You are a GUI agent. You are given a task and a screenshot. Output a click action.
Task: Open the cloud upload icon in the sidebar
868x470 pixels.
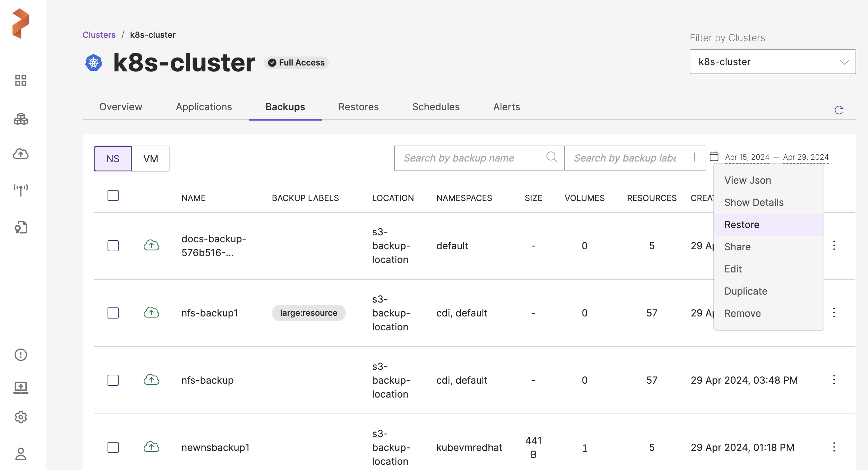[x=21, y=154]
